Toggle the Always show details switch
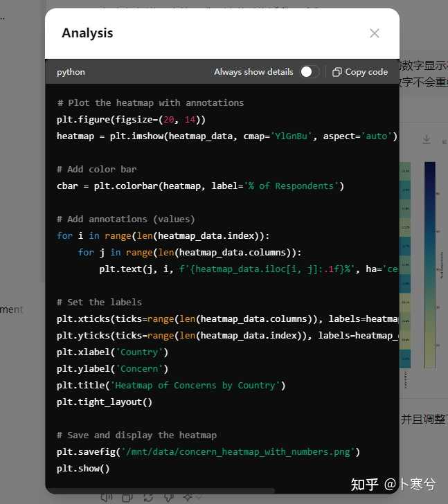 (x=309, y=72)
